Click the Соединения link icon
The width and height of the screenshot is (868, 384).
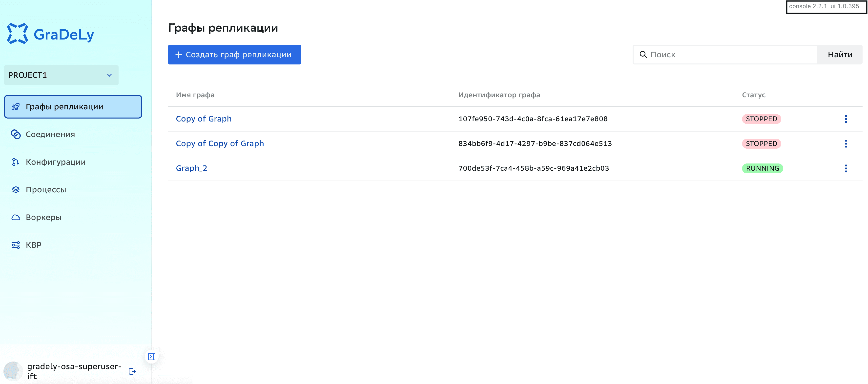pyautogui.click(x=16, y=134)
